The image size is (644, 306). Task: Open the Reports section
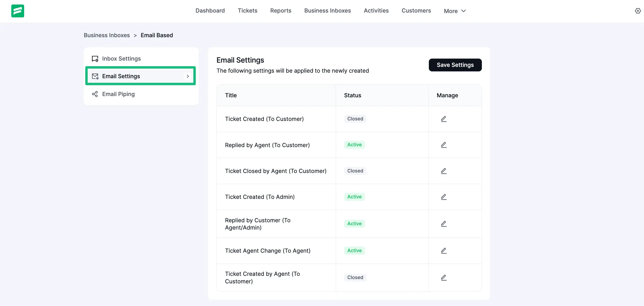pyautogui.click(x=281, y=11)
